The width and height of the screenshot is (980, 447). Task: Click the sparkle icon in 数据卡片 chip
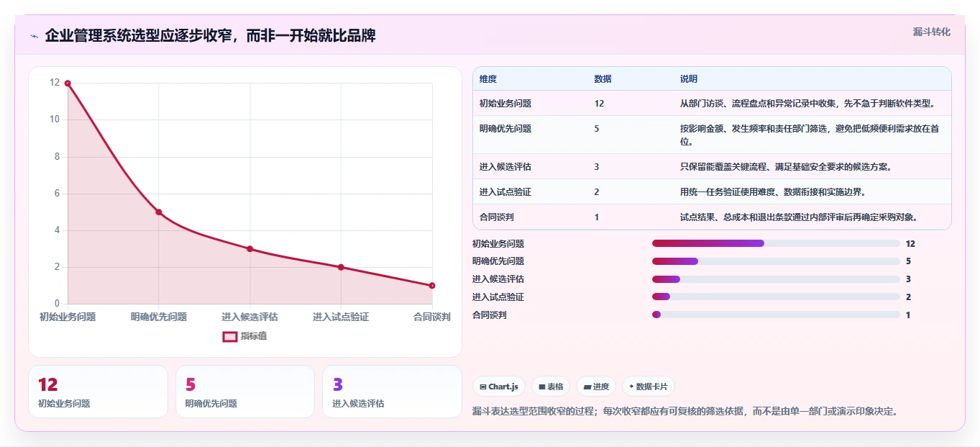(631, 387)
